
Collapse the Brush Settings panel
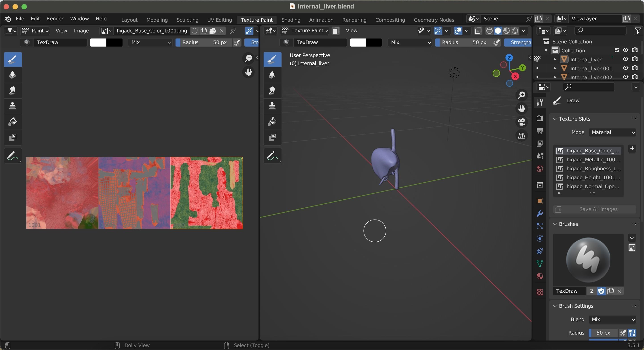(555, 306)
